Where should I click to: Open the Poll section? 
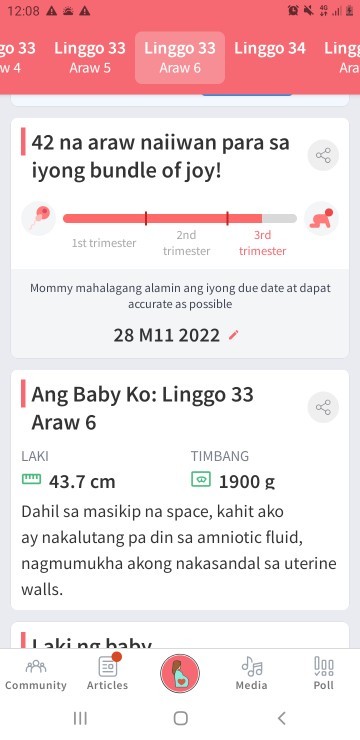click(324, 674)
